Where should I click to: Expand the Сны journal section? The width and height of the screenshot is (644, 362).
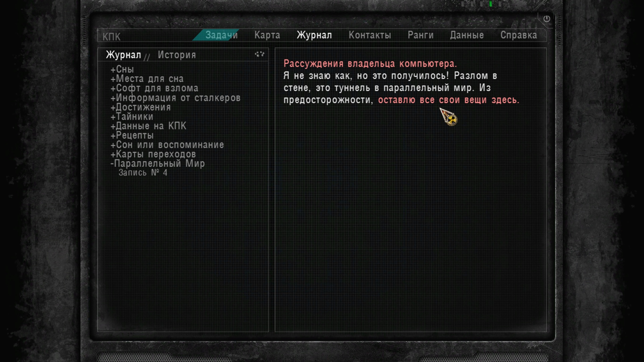(122, 69)
